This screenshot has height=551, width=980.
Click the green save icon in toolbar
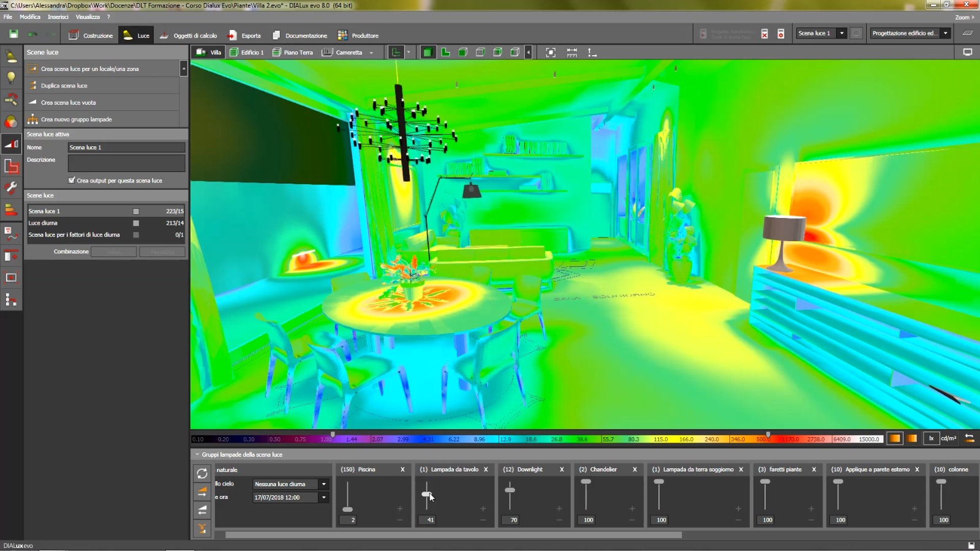pos(13,34)
